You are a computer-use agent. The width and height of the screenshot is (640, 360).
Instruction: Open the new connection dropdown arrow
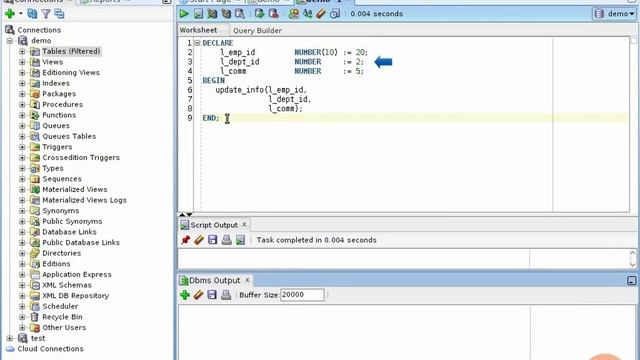pyautogui.click(x=20, y=13)
